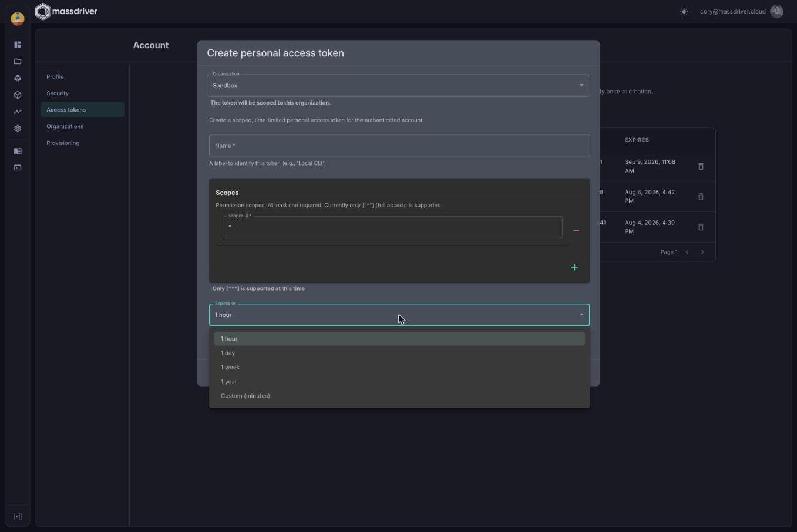797x532 pixels.
Task: Click the Account page heading
Action: coord(151,45)
